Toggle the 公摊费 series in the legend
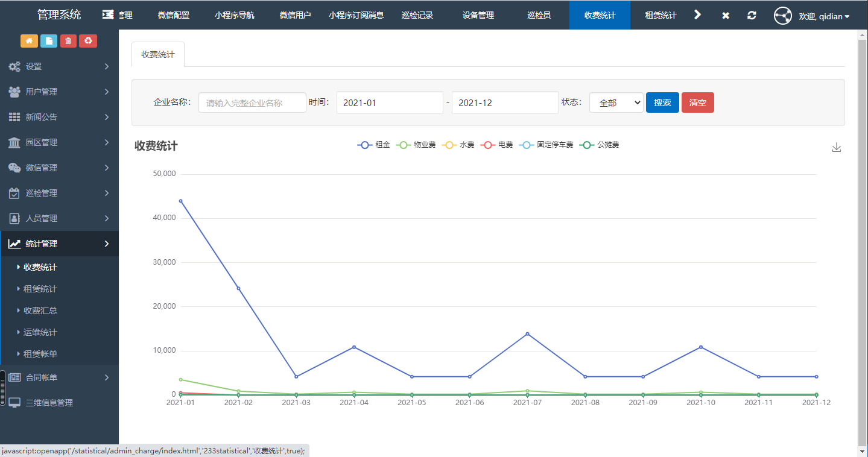Viewport: 868px width, 457px height. (600, 145)
